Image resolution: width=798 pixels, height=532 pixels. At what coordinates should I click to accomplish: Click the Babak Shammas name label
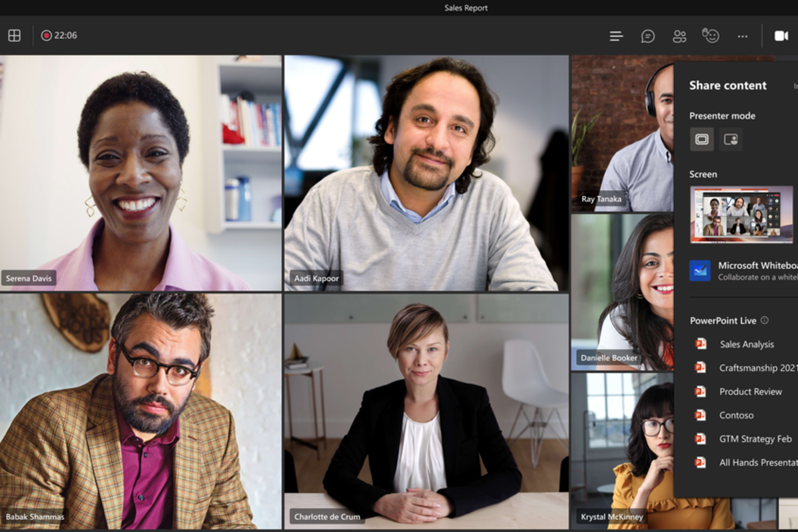tap(35, 517)
